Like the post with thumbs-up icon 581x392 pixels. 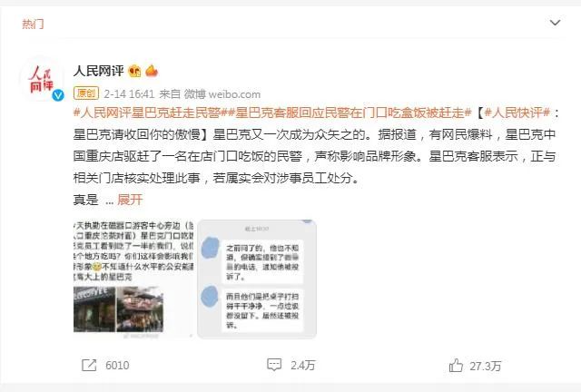coord(456,366)
